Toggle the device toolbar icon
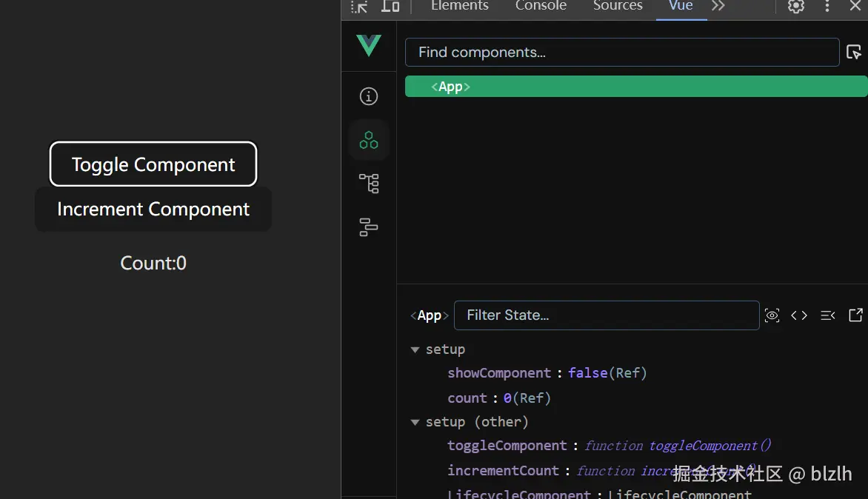The image size is (868, 499). (390, 6)
